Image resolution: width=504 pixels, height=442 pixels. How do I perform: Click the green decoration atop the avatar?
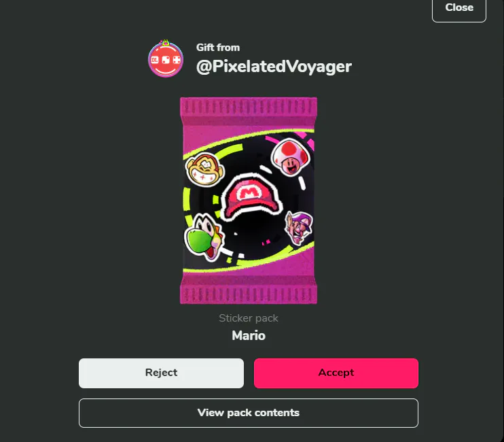165,42
